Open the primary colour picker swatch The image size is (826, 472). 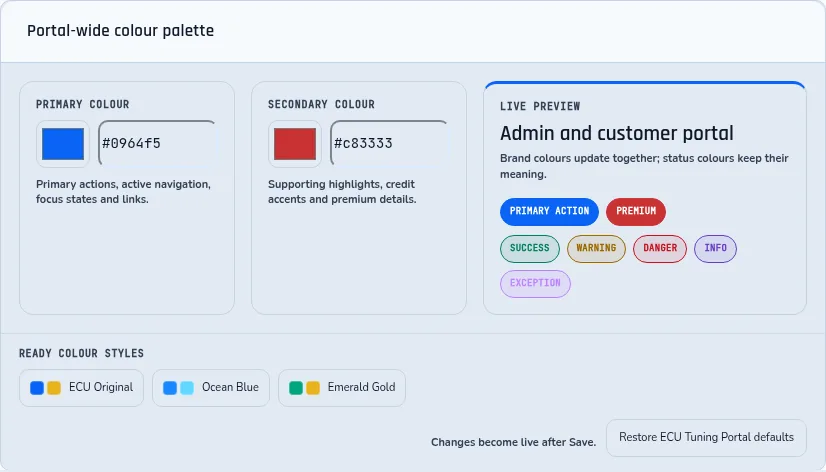click(x=63, y=144)
